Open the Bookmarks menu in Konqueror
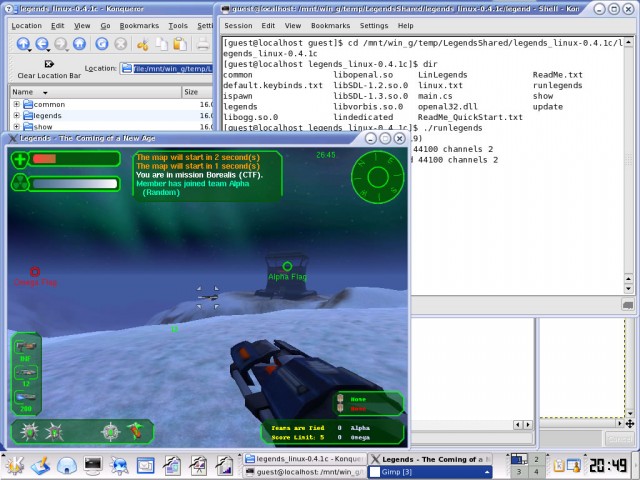This screenshot has width=640, height=480. pos(139,26)
